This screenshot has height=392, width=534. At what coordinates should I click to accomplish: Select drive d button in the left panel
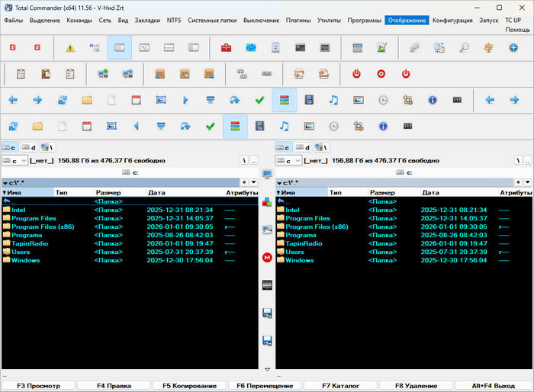point(29,147)
